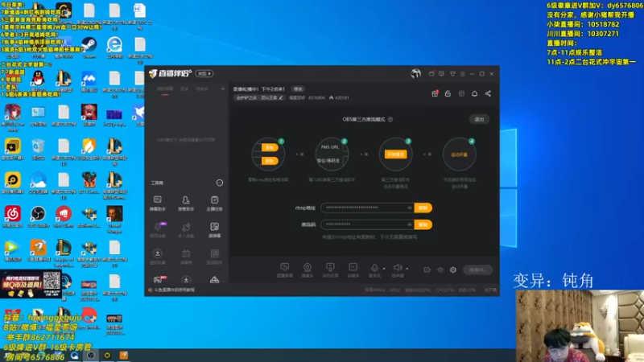Toggle the preview eye icon in the bottom toolbar
The width and height of the screenshot is (644, 362).
click(x=440, y=269)
